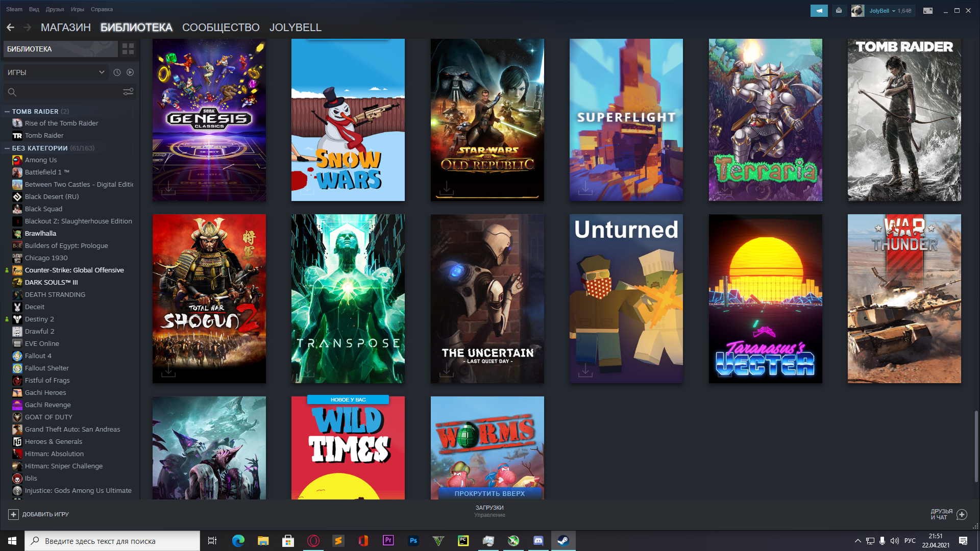
Task: Show hidden system tray icons chevron
Action: click(x=858, y=541)
